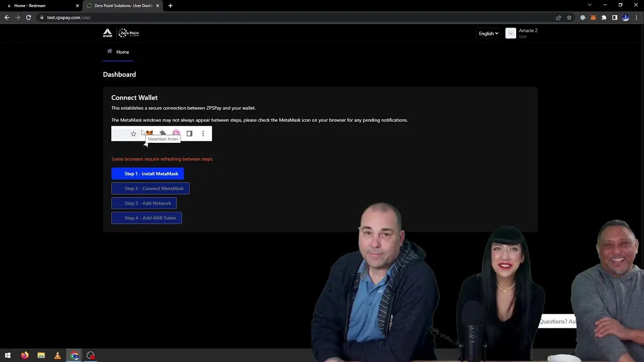
Task: Open the tab search chevron
Action: pos(590,5)
